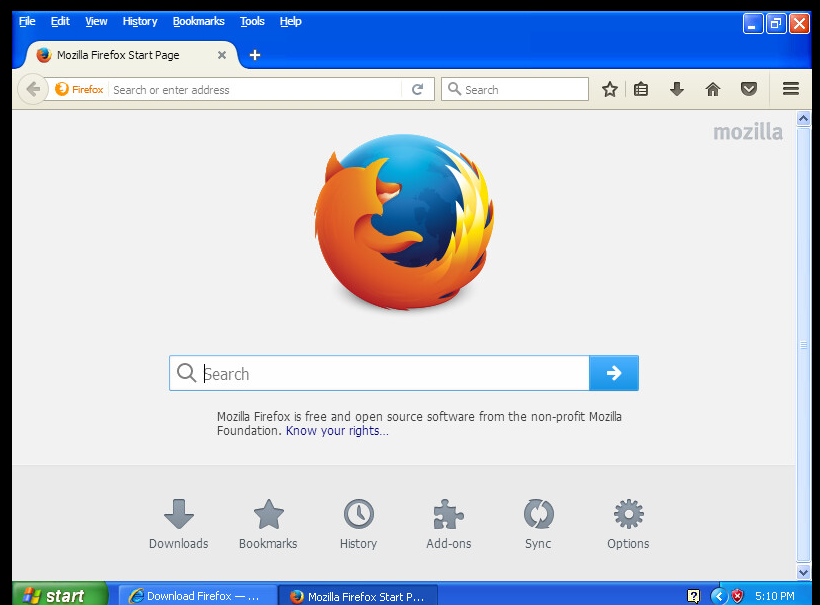Screen dimensions: 820x605
Task: Open Sync shortcut on start page
Action: coord(538,524)
